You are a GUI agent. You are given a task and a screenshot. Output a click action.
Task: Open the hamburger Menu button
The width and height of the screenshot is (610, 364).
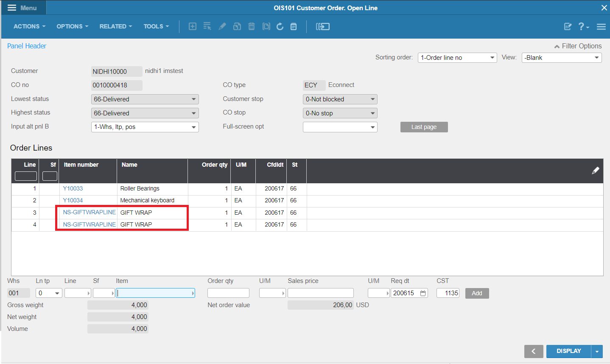click(22, 8)
